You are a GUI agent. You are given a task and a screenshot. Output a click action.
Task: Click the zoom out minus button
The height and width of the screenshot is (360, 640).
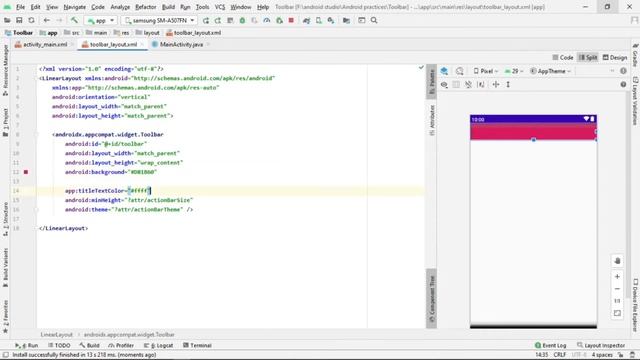pos(617,289)
